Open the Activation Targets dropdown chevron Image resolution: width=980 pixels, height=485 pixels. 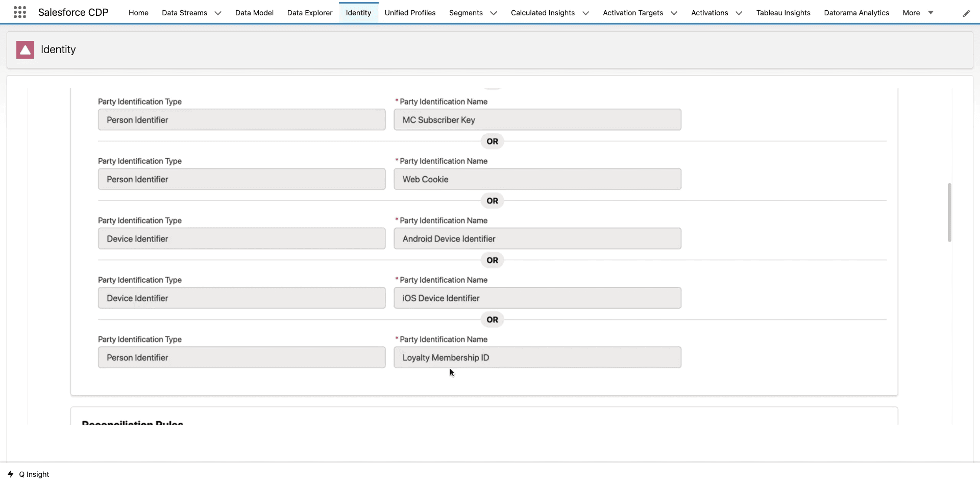674,13
